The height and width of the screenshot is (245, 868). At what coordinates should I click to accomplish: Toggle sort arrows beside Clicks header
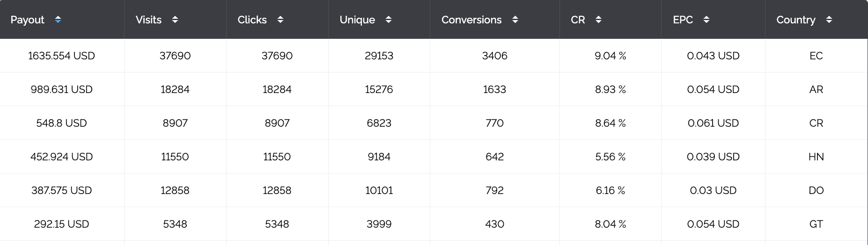point(280,20)
